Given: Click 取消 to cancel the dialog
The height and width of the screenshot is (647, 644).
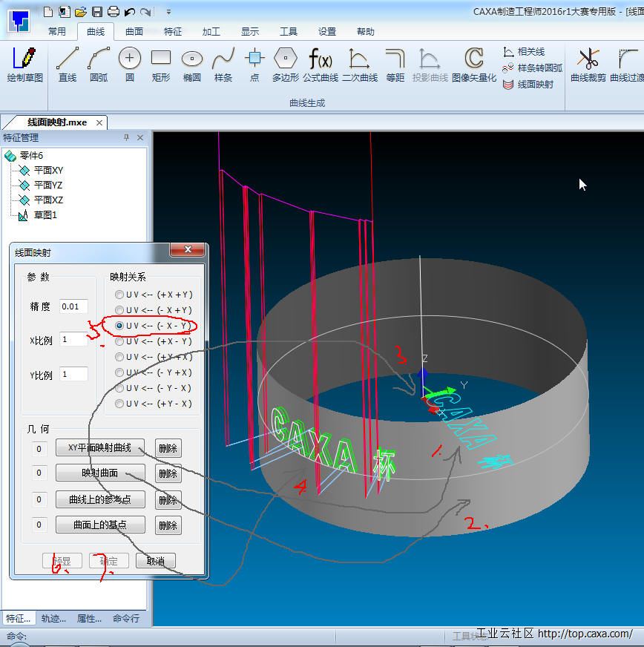Looking at the screenshot, I should (x=156, y=561).
